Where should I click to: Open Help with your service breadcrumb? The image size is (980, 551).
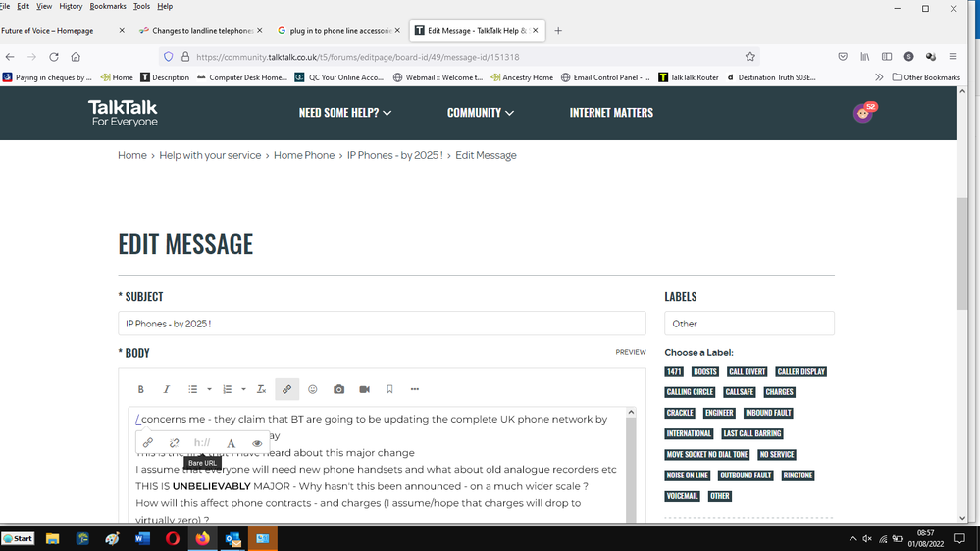tap(210, 155)
